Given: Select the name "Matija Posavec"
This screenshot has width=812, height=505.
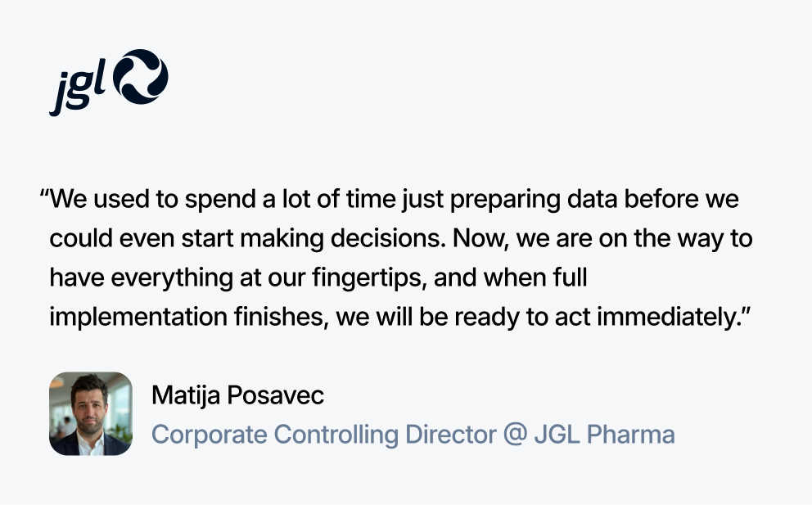Looking at the screenshot, I should pos(237,395).
